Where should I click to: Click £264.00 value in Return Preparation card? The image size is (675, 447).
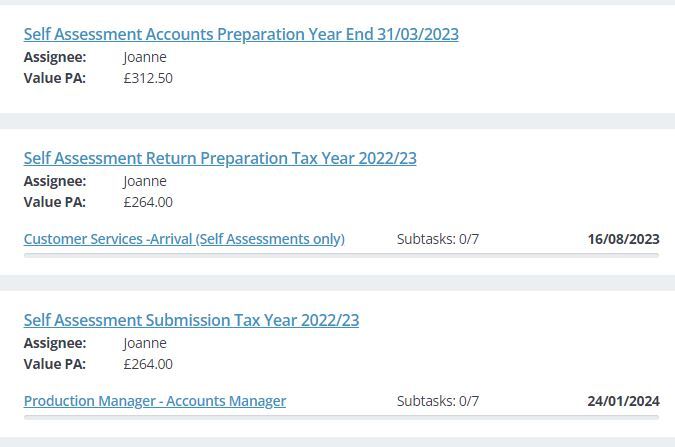(148, 202)
